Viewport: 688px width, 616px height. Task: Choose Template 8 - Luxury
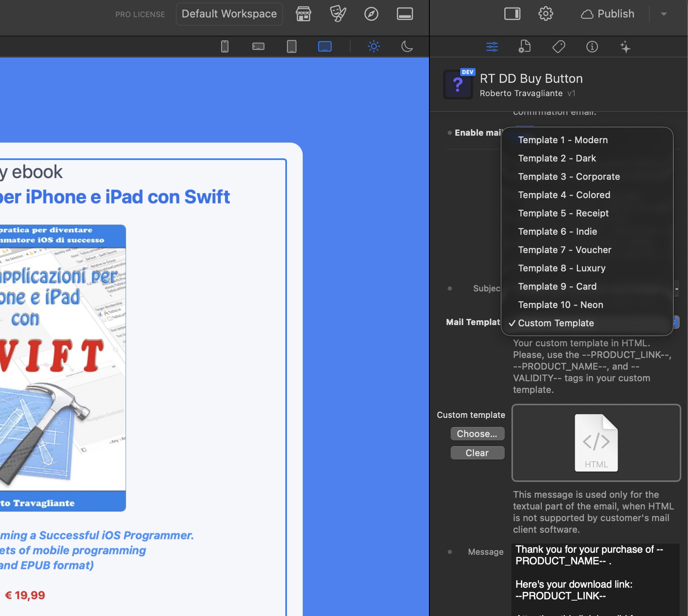coord(587,268)
